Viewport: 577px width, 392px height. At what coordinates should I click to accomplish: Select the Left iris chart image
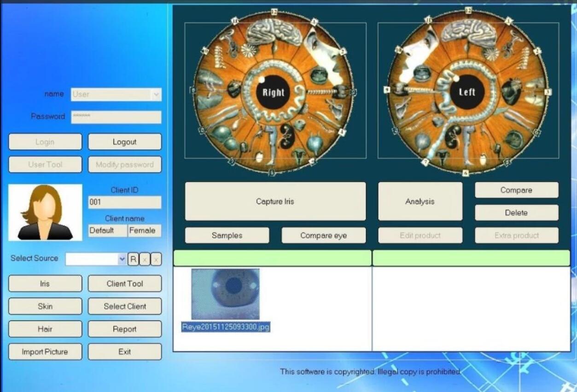(467, 91)
